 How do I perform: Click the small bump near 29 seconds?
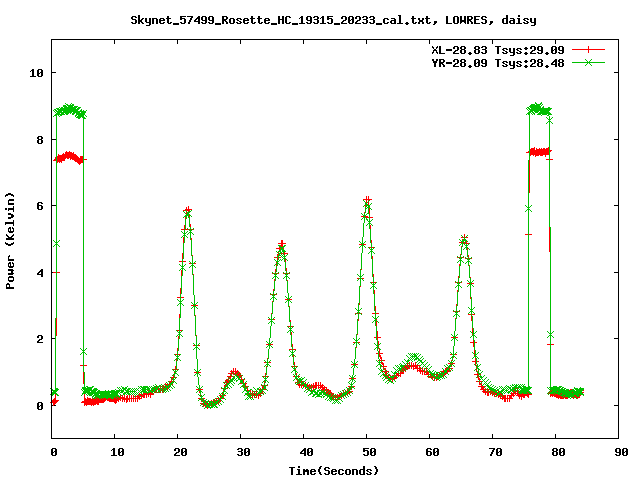pyautogui.click(x=235, y=373)
